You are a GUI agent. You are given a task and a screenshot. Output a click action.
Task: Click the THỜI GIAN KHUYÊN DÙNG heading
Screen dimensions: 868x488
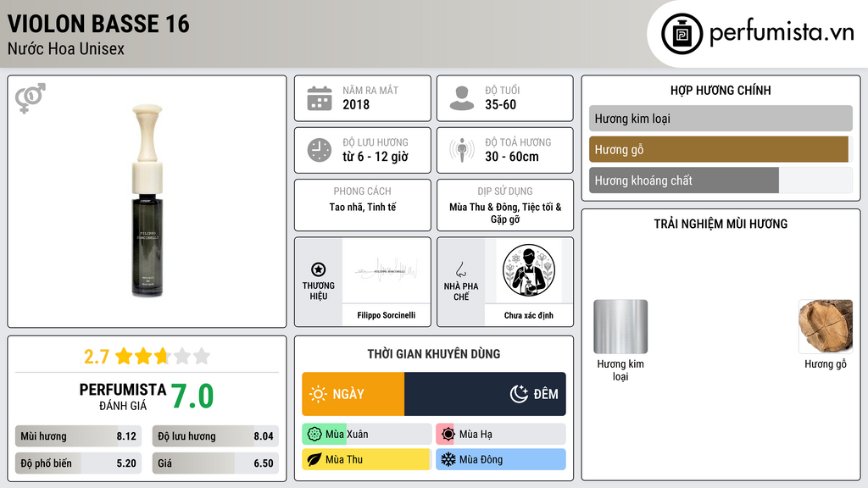coord(434,354)
